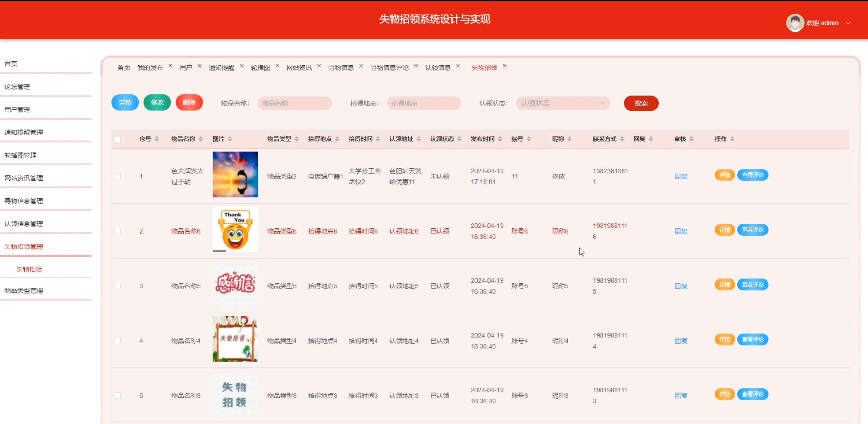The image size is (868, 424).
Task: Close the 轮播图 tab X icon
Action: click(277, 66)
